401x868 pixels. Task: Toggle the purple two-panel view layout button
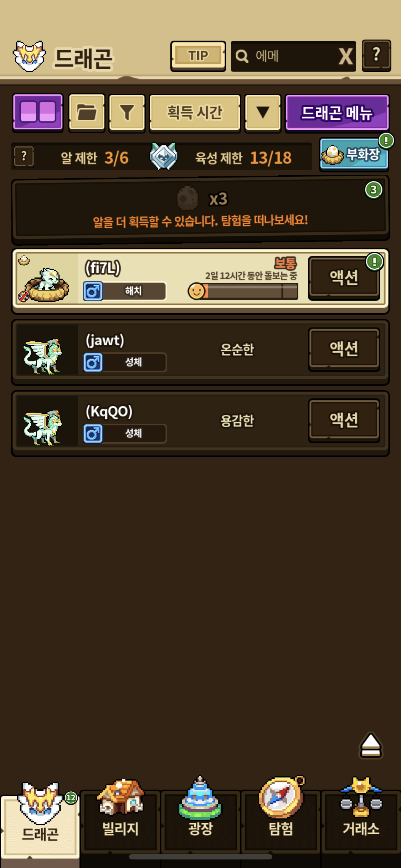click(x=38, y=113)
